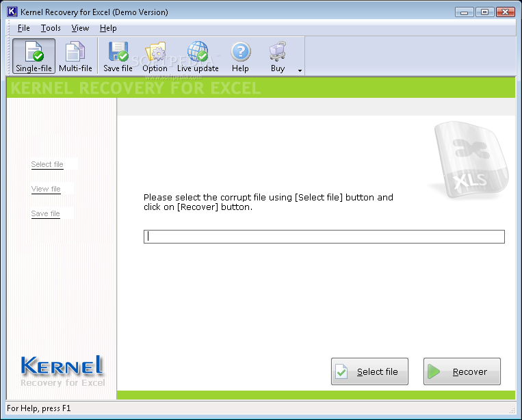Click the Save file sidebar link

point(46,213)
